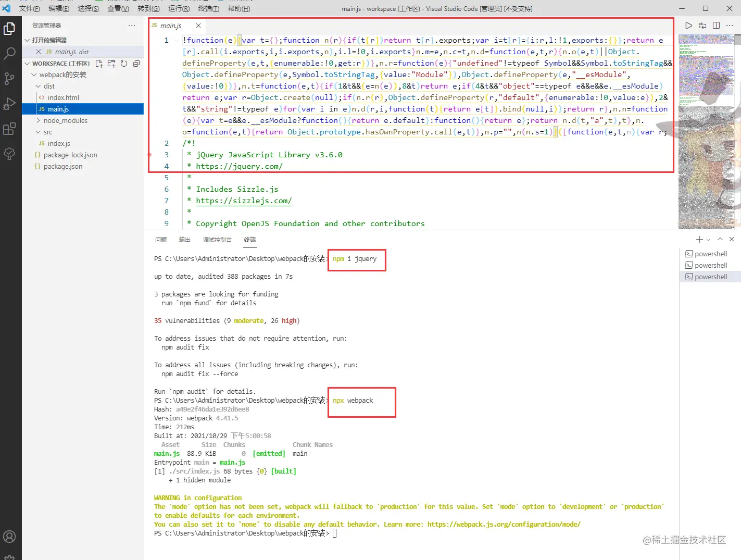Open package.json in the explorer
741x560 pixels.
click(83, 166)
